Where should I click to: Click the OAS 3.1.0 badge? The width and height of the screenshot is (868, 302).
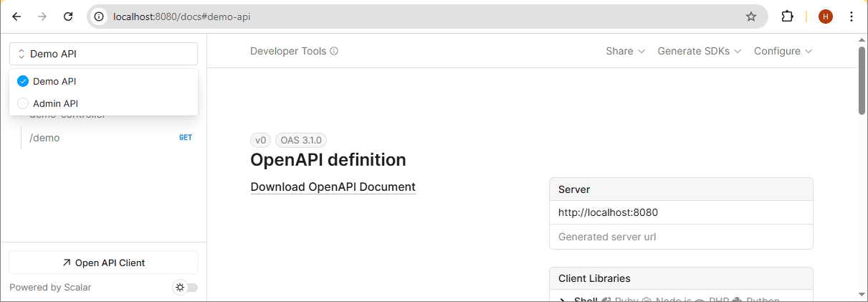[x=301, y=141]
